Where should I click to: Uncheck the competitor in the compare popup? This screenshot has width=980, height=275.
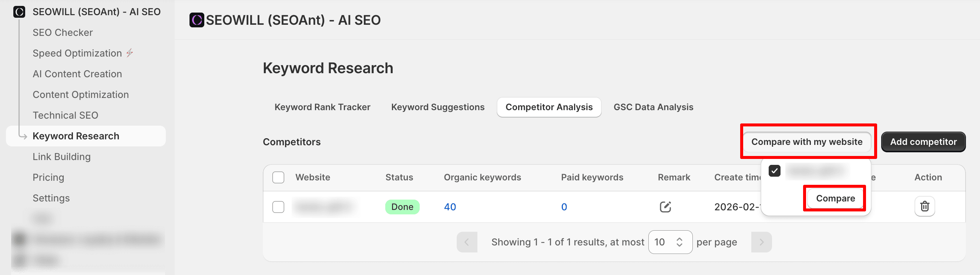pyautogui.click(x=774, y=171)
